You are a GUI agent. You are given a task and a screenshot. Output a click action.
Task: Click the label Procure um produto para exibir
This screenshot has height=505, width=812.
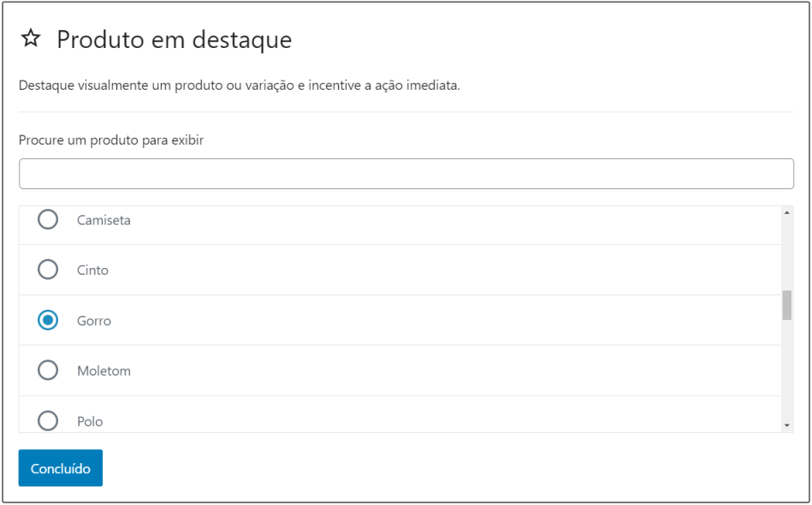click(111, 140)
